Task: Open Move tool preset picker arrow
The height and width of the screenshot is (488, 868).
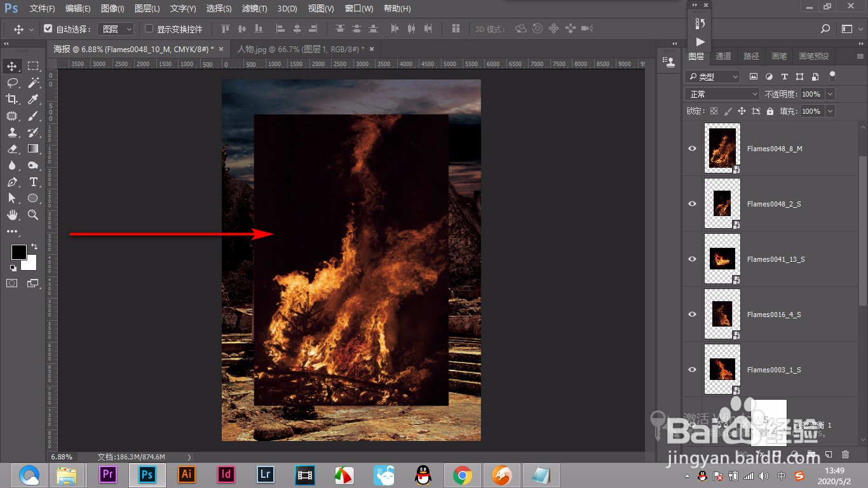Action: [31, 29]
